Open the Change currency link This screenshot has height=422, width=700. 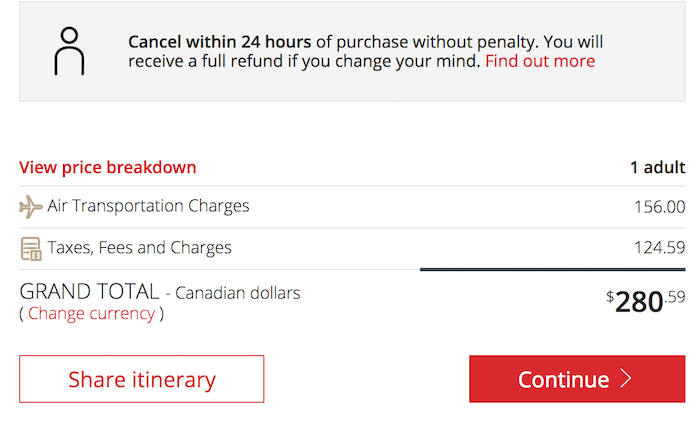pyautogui.click(x=92, y=313)
